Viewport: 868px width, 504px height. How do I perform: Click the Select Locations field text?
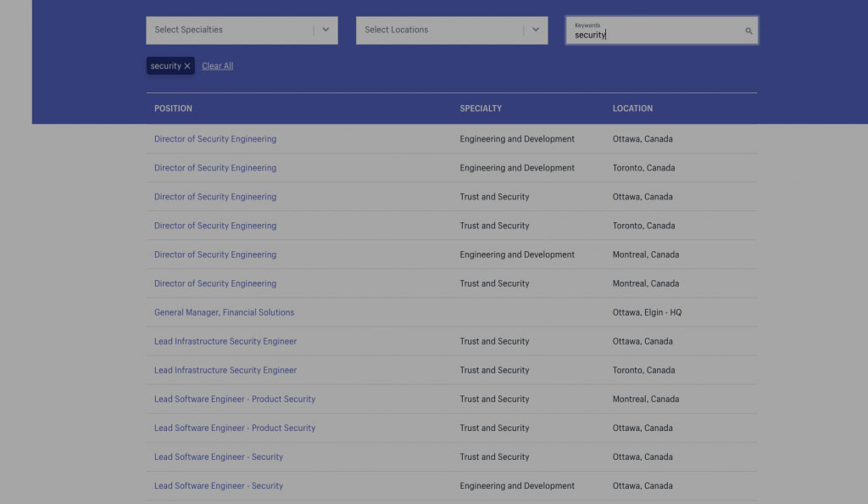click(397, 30)
